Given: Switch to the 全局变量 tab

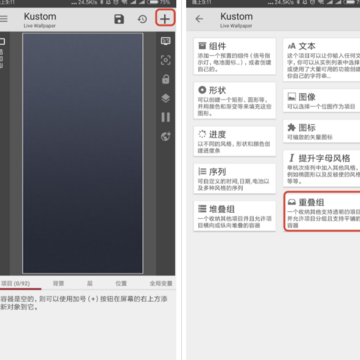Looking at the screenshot, I should 161,284.
